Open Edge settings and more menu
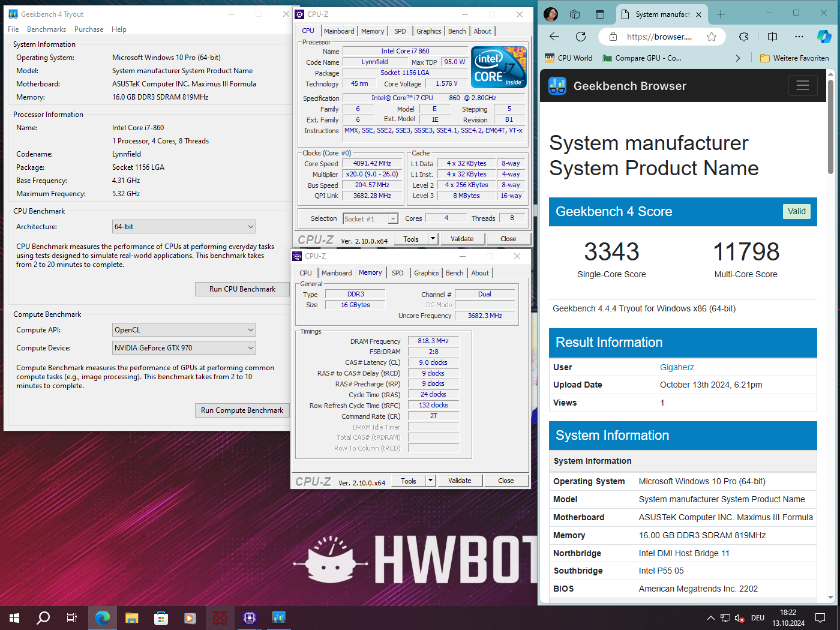Viewport: 840px width, 630px height. point(799,37)
